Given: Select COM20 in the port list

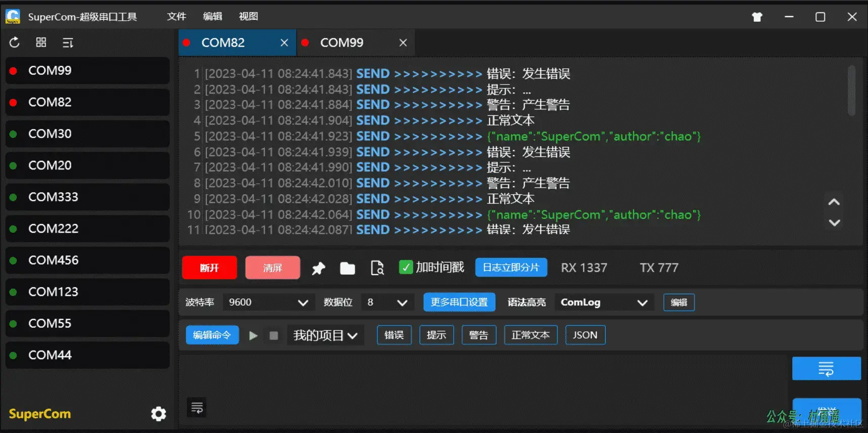Looking at the screenshot, I should tap(87, 165).
